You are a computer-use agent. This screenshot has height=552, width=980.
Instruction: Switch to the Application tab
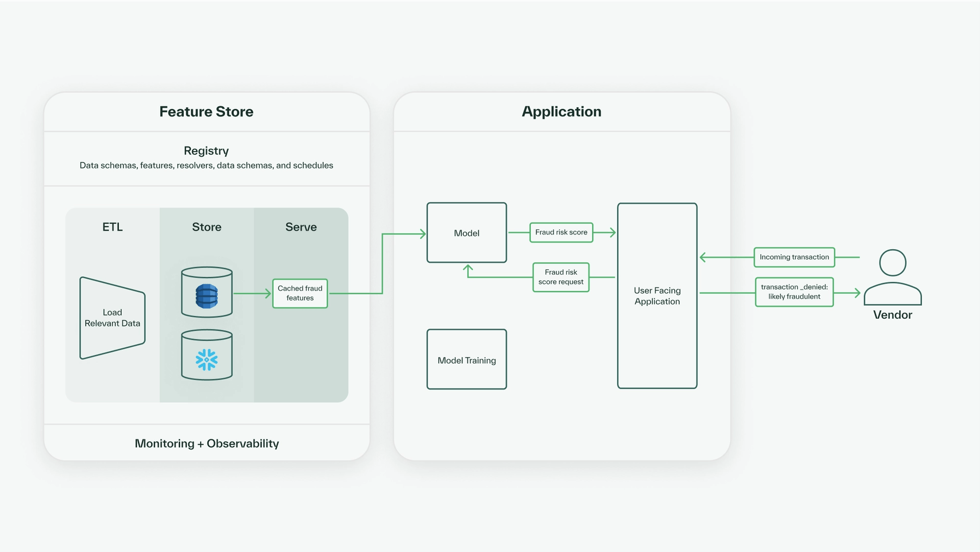(560, 111)
